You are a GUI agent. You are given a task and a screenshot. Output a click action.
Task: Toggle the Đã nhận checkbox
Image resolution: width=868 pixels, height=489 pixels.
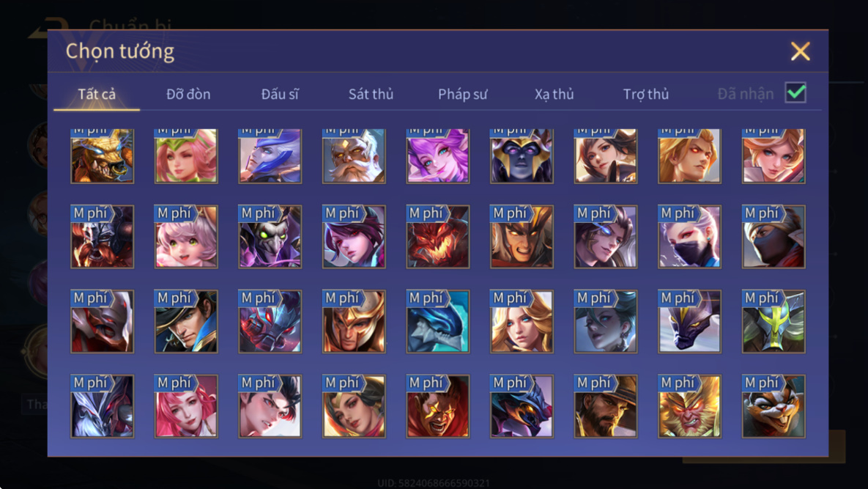[795, 92]
